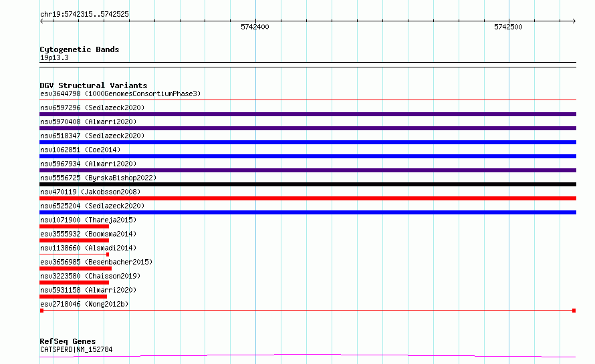595x364 pixels.
Task: Click the esv3656985 Besenbacher2015 red bar
Action: [76, 268]
